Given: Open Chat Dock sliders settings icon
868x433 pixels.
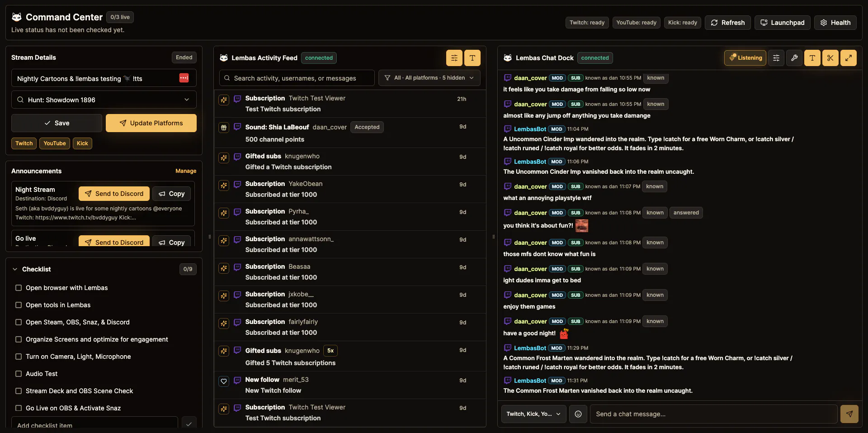Looking at the screenshot, I should (776, 58).
